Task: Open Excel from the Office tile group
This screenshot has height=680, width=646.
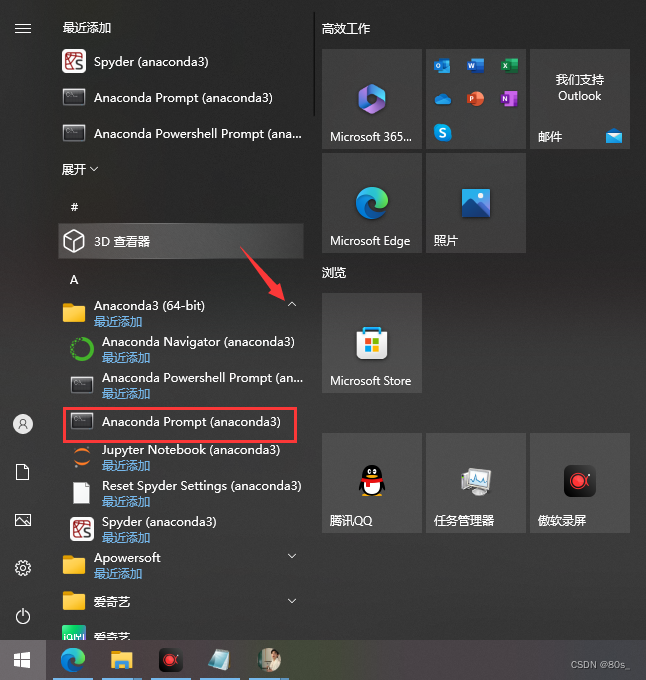Action: point(509,66)
